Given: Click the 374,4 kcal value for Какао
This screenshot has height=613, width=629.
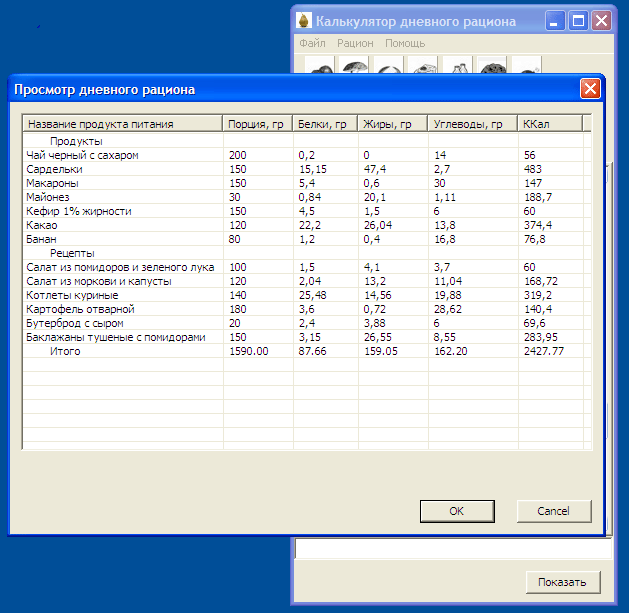Looking at the screenshot, I should (538, 225).
